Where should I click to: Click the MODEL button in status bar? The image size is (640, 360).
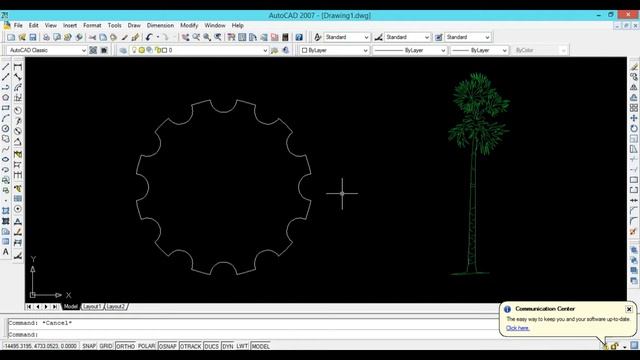(260, 346)
